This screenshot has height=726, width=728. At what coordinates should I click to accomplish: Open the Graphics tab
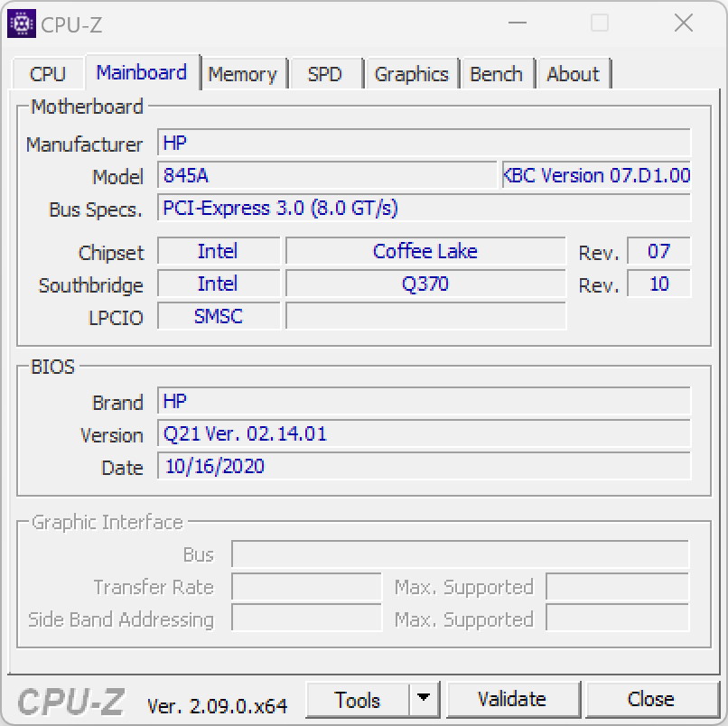411,74
